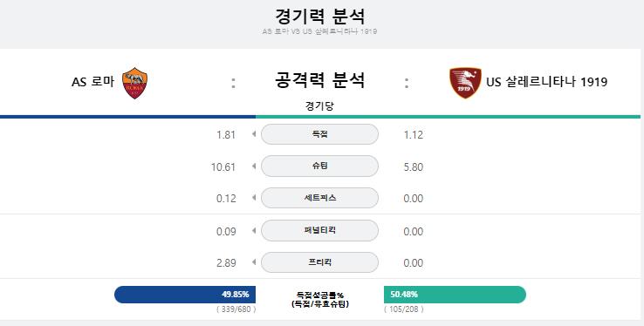Select the 페널티킥 stat pill
This screenshot has height=326, width=644.
pos(319,230)
